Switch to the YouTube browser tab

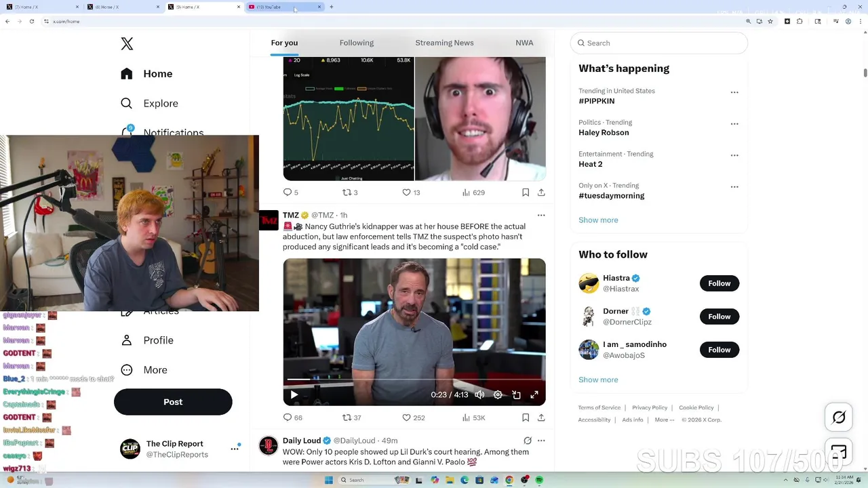(285, 7)
